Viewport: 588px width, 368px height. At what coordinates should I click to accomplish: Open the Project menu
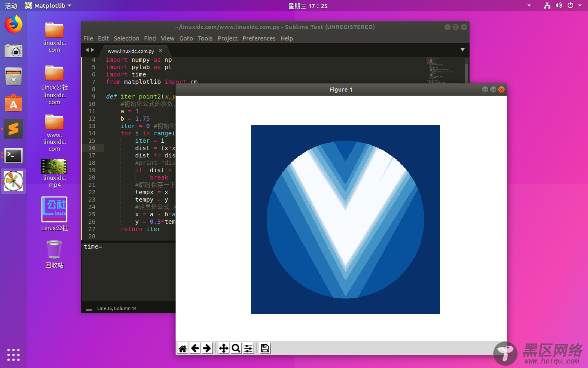[227, 38]
